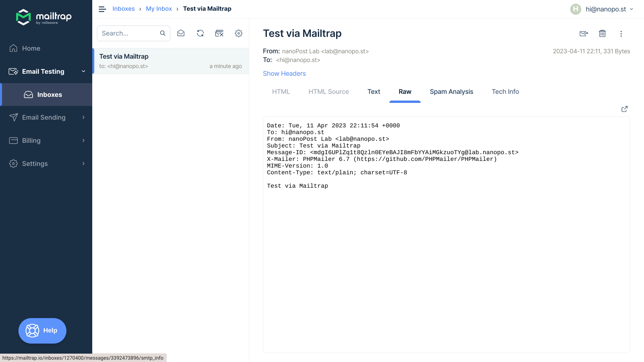
Task: Click the date and size 331 Bytes text
Action: point(591,51)
